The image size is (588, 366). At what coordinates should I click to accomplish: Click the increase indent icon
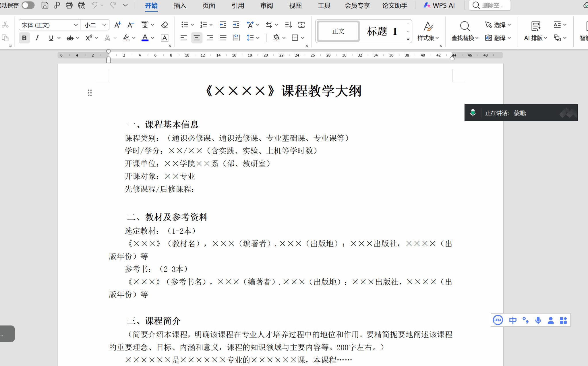pos(236,25)
